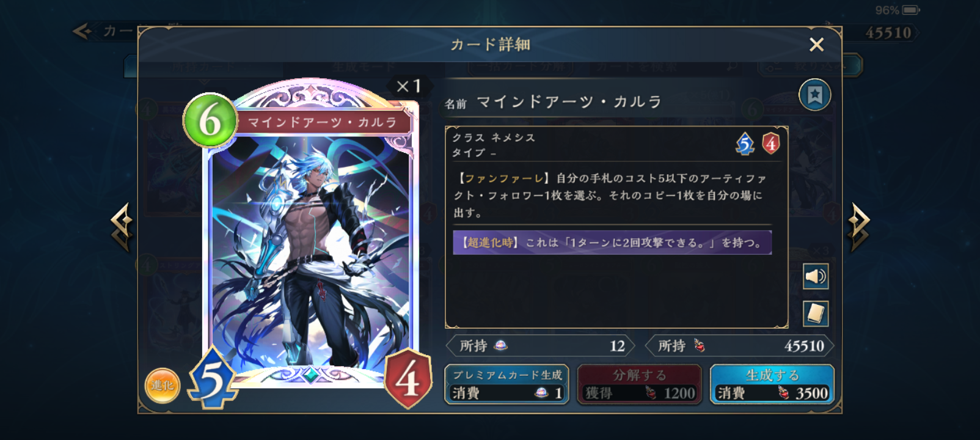
Task: Click プレミアムカード生成 button
Action: [x=506, y=384]
